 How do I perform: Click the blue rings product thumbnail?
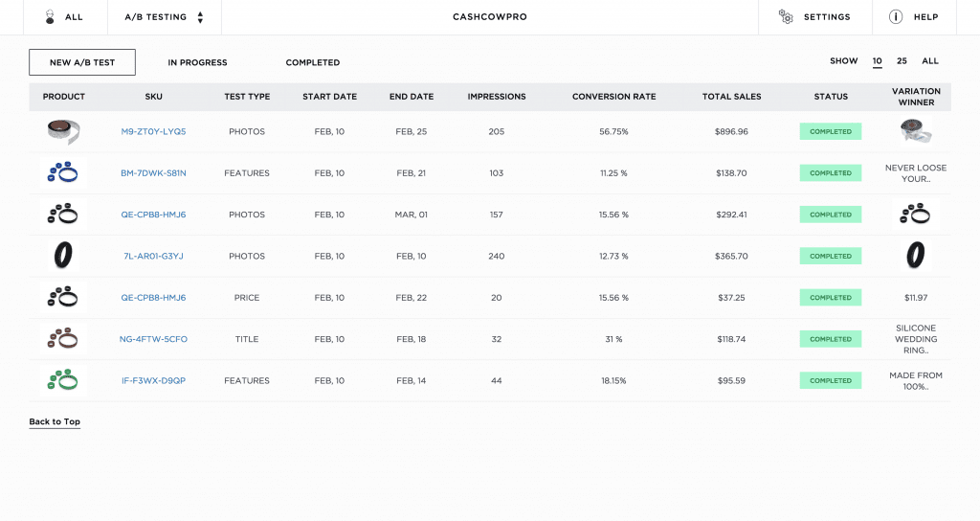coord(64,173)
